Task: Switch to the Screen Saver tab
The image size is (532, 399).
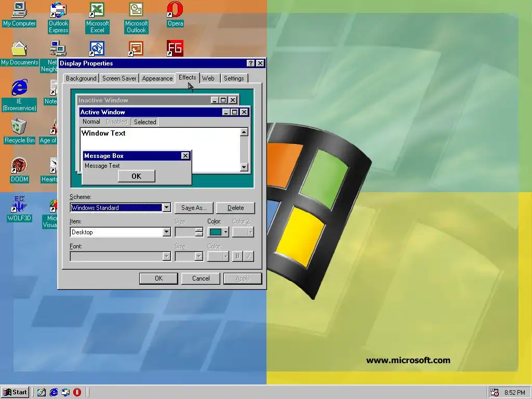Action: [119, 78]
